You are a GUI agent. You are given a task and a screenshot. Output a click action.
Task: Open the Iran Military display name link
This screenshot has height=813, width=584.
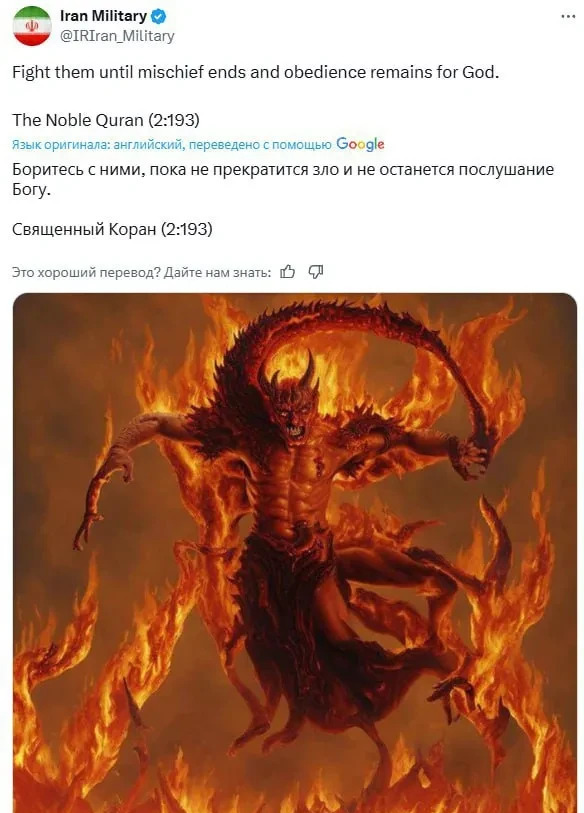tap(103, 16)
